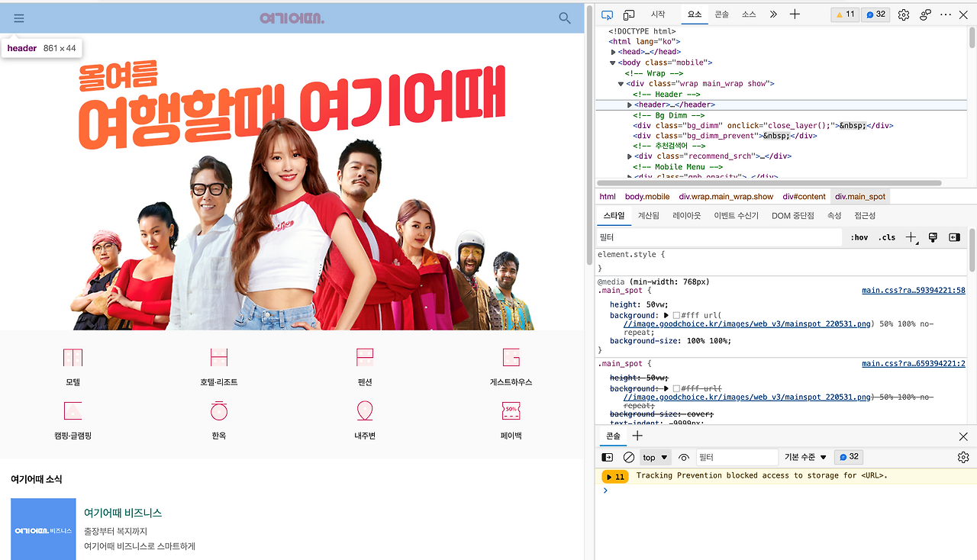Create a live expression with the eye icon

683,456
